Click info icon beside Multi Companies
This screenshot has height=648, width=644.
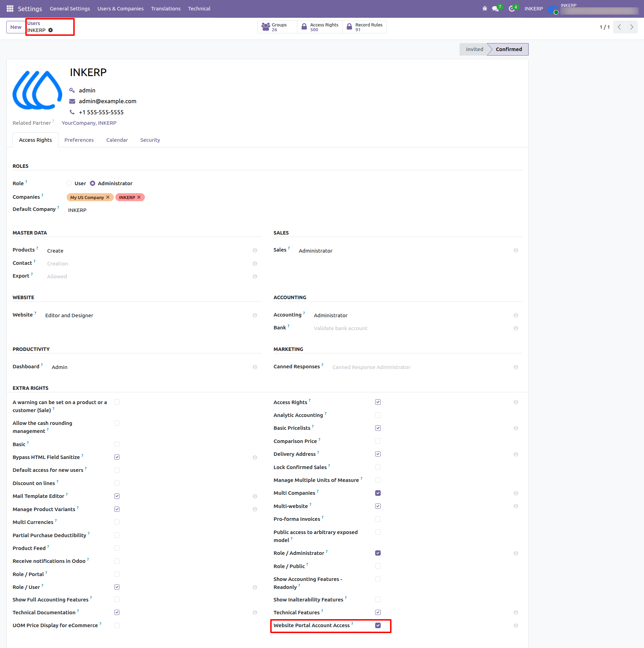[515, 493]
